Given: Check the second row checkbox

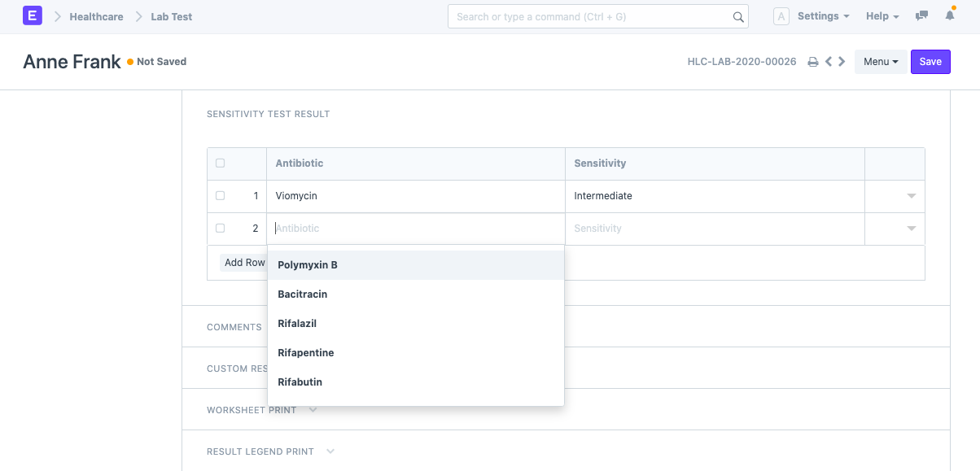Looking at the screenshot, I should [221, 229].
